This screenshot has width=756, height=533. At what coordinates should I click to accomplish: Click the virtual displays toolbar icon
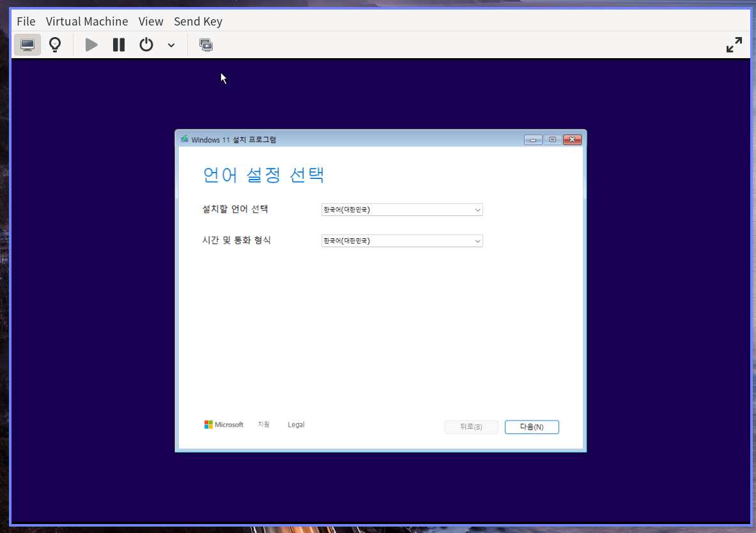[206, 45]
